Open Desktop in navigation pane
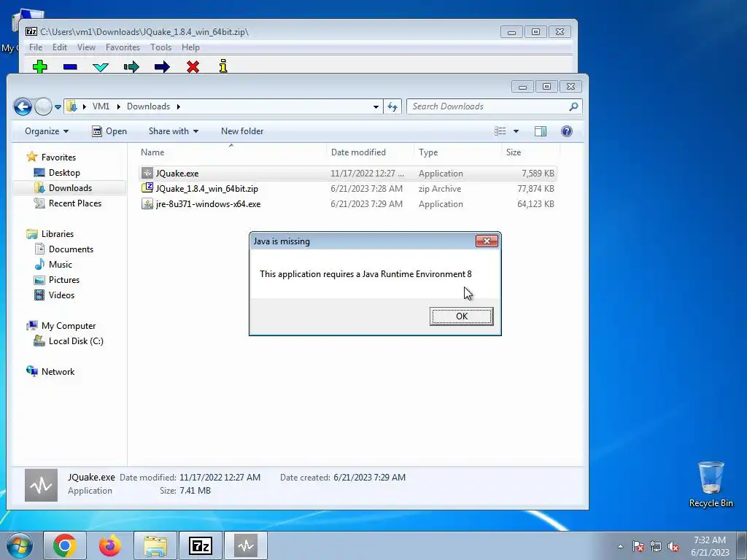 pos(64,172)
